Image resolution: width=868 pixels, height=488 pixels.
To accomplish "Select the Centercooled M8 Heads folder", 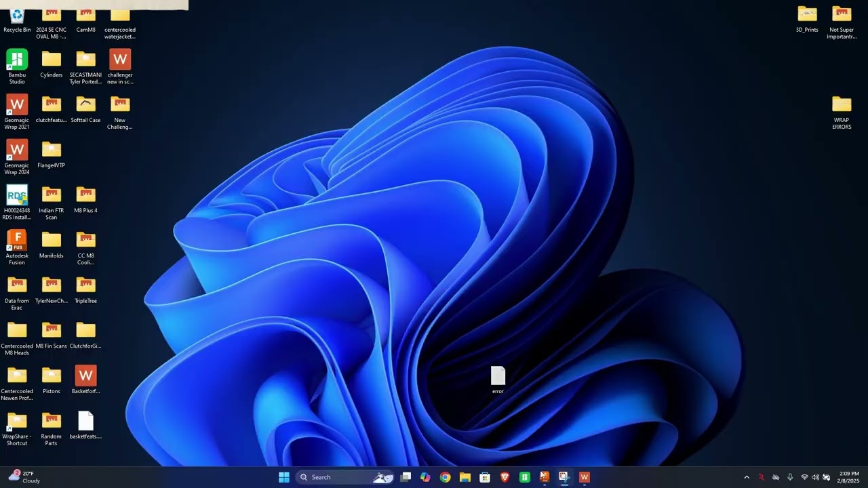I will coord(17,338).
